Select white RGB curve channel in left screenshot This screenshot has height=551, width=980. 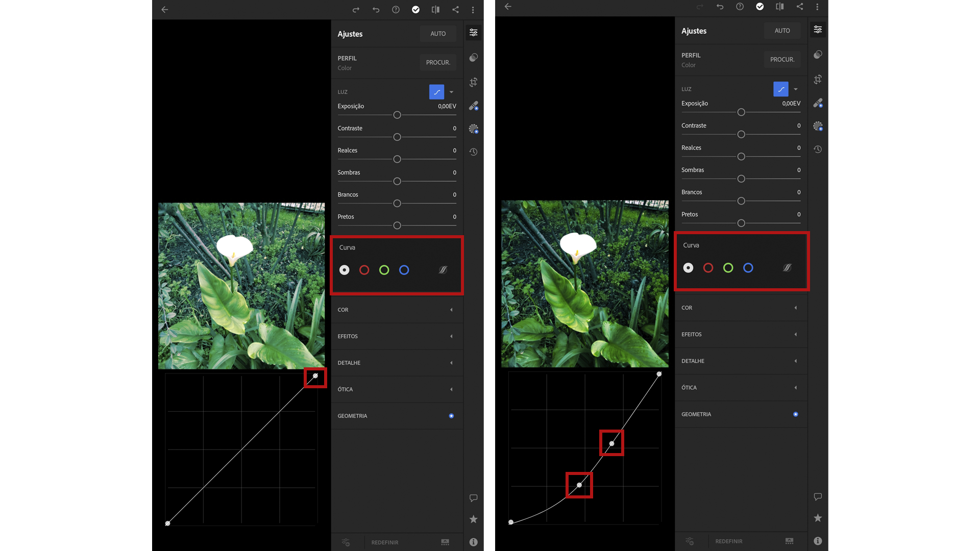[x=345, y=270]
